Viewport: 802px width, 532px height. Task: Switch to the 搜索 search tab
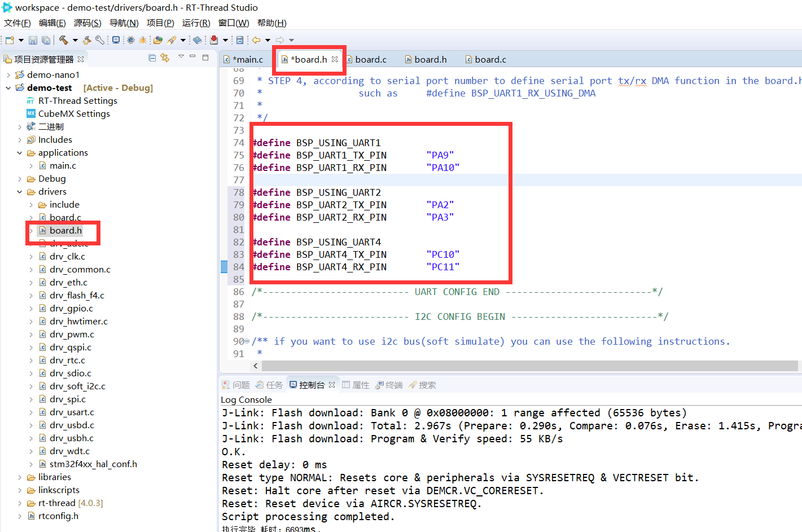(422, 385)
